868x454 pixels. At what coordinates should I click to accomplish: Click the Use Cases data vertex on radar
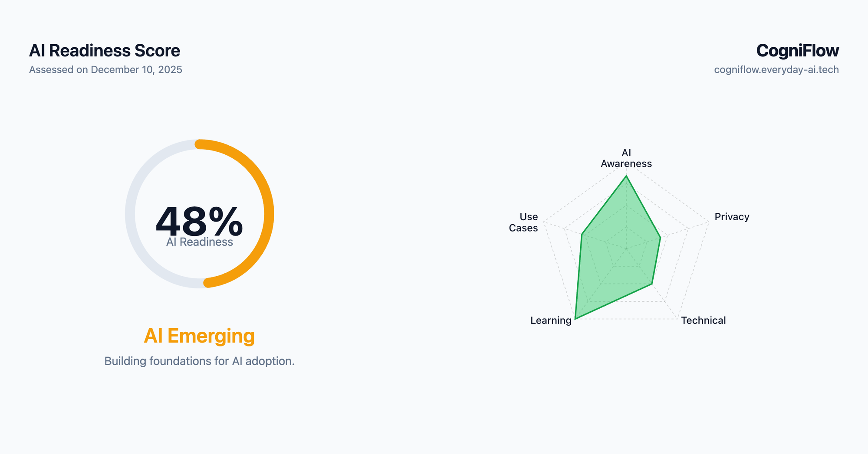point(582,235)
